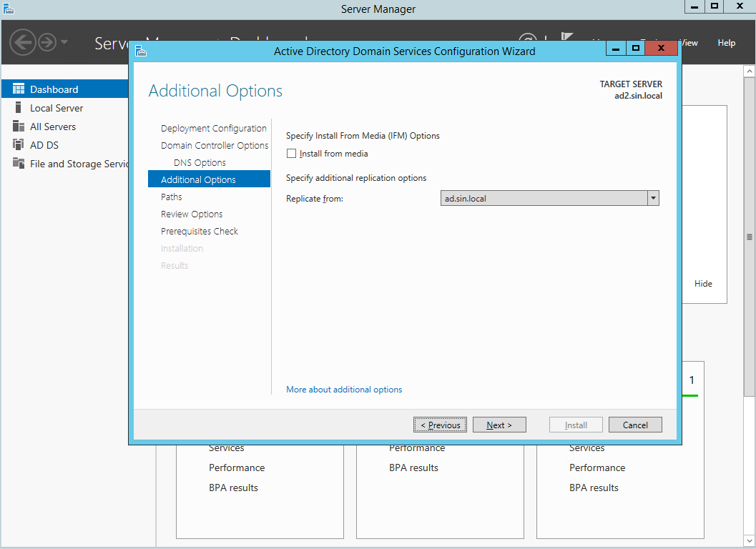The width and height of the screenshot is (756, 549).
Task: Click the Cancel button in wizard
Action: (x=635, y=425)
